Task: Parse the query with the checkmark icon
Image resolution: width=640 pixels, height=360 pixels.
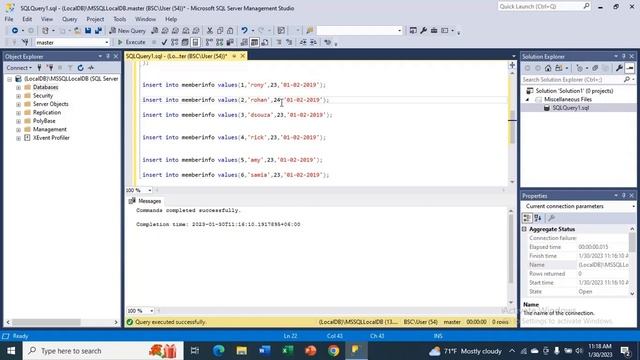Action: 164,42
